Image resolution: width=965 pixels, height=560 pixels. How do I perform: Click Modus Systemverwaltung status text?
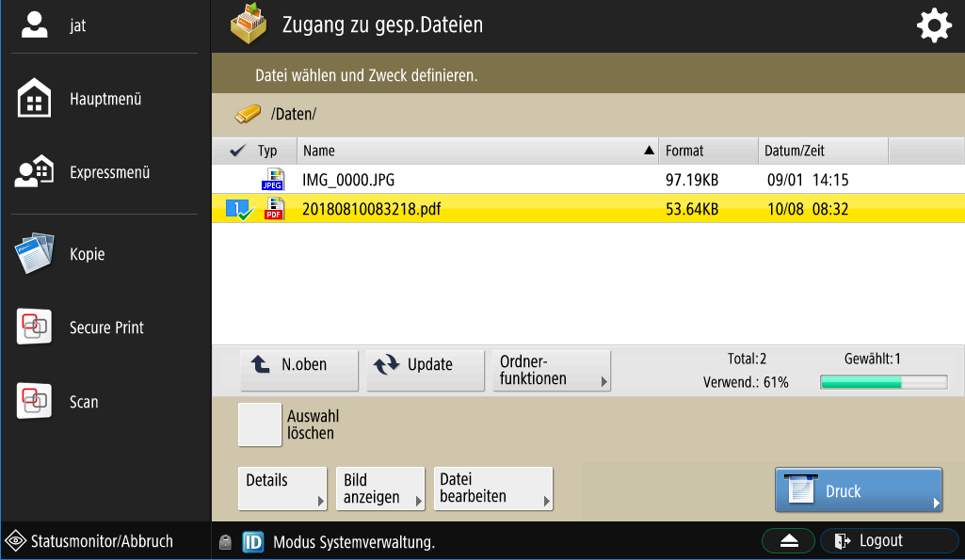[354, 542]
